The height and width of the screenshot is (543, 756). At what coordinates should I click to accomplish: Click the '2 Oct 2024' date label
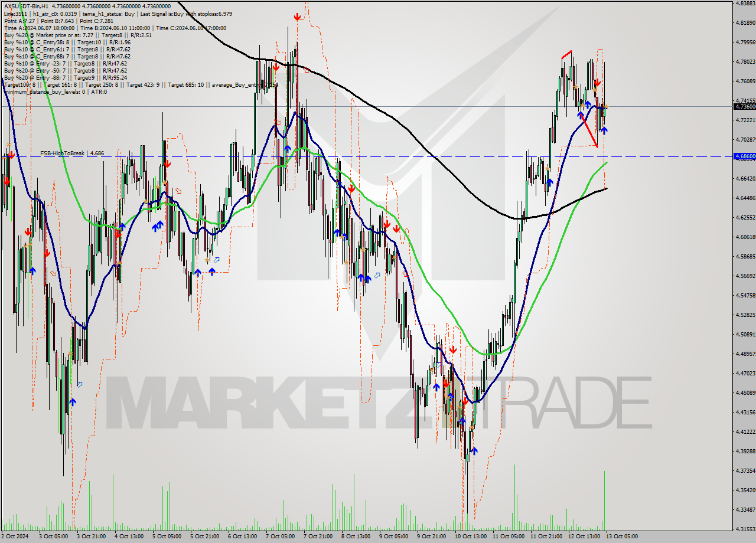click(x=15, y=537)
